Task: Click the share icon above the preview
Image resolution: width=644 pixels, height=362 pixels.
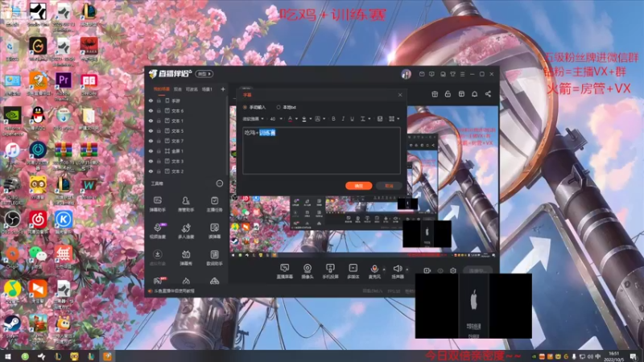Action: coord(488,94)
